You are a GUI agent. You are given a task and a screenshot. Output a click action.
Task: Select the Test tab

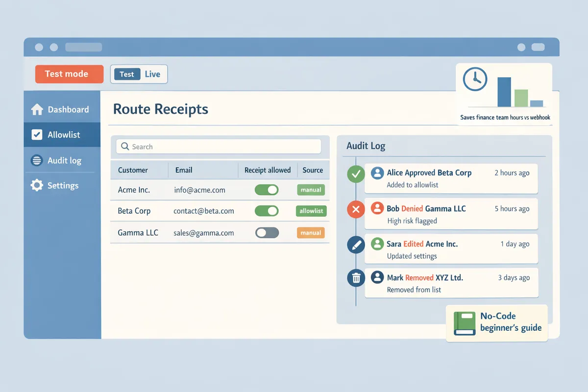(x=127, y=74)
